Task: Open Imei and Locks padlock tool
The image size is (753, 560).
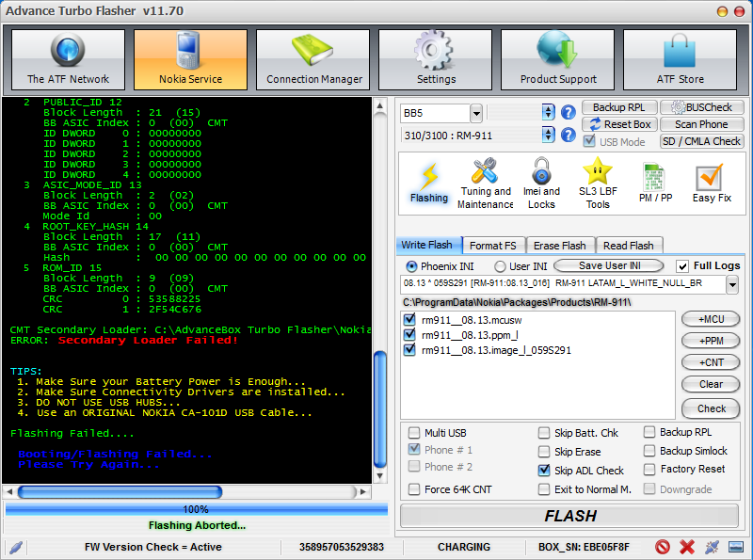Action: coord(542,184)
